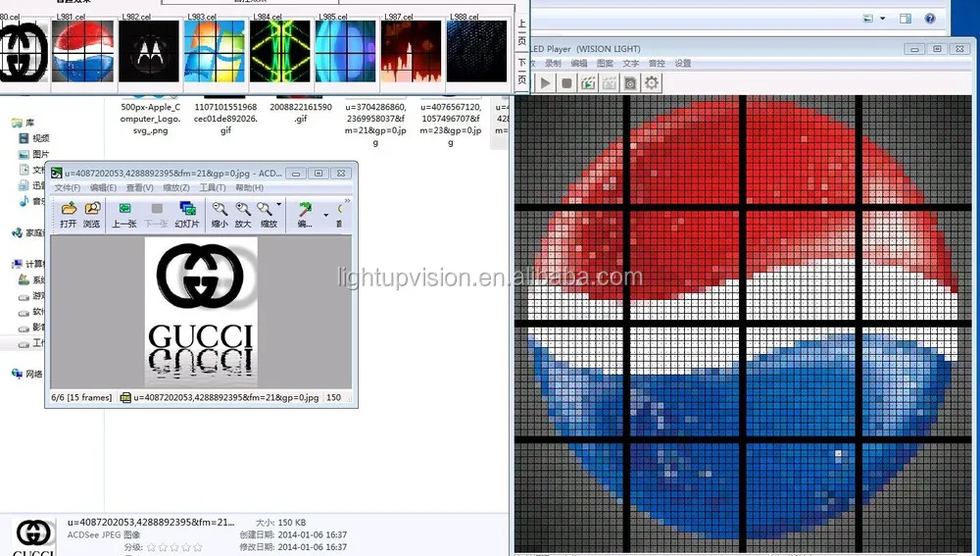This screenshot has height=556, width=980.
Task: Click the blue help icon in Explorer
Action: pyautogui.click(x=930, y=19)
